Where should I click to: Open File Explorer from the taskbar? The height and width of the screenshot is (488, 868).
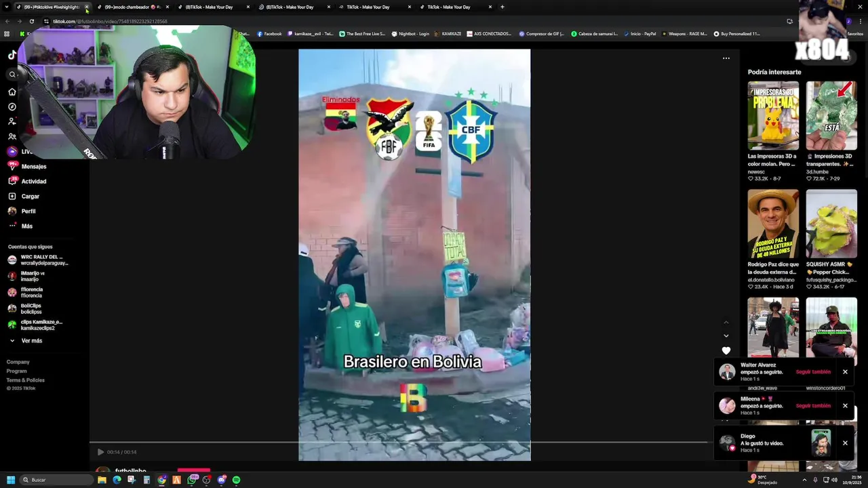[x=102, y=480]
